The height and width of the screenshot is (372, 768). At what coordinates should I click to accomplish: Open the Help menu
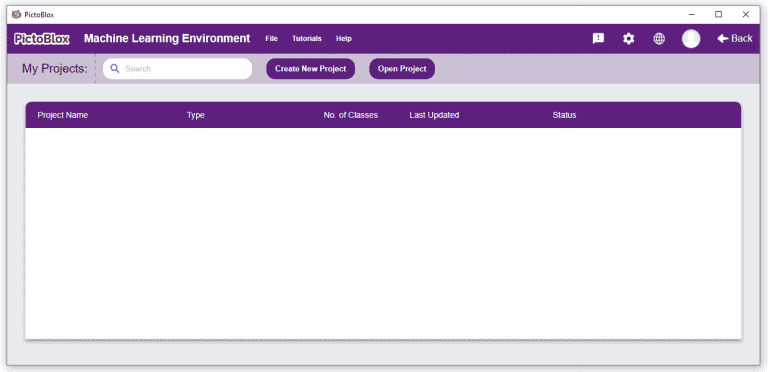(x=343, y=39)
